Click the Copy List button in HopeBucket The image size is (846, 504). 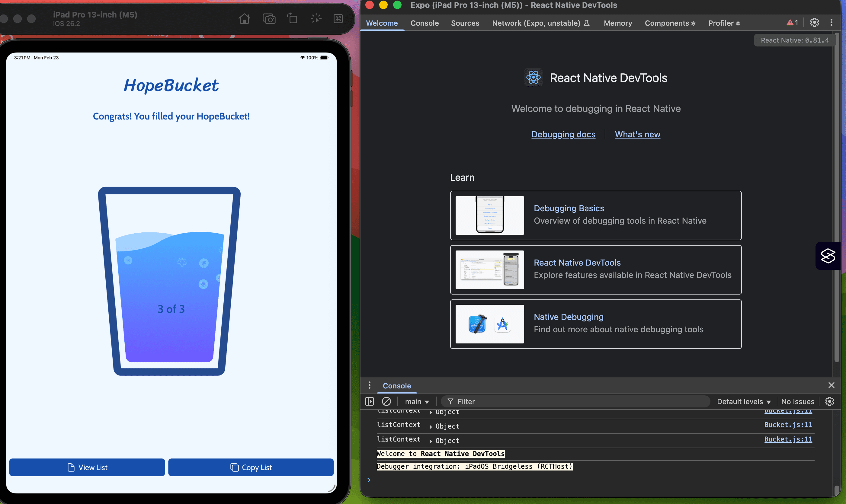pos(251,467)
